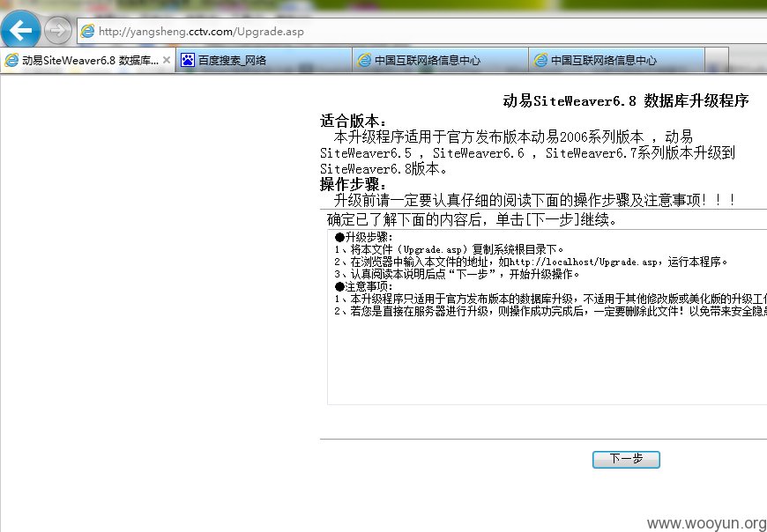Click the line starting 1、将本文件（Upgrade.asp）
The width and height of the screenshot is (767, 532).
449,249
